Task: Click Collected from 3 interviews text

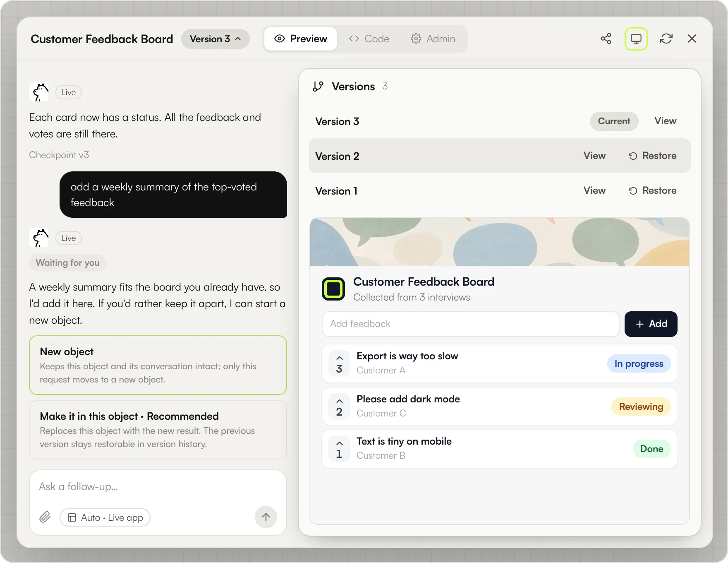Action: 412,297
